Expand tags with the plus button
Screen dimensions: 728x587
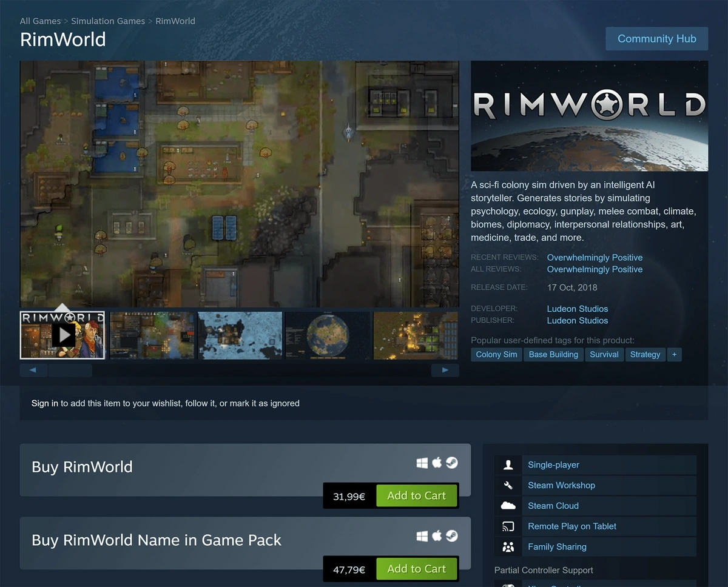click(674, 355)
